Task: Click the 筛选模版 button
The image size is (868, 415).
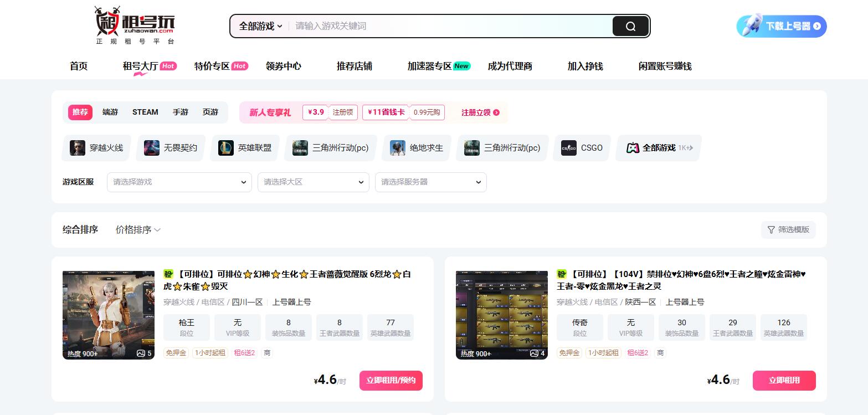Action: pyautogui.click(x=788, y=229)
